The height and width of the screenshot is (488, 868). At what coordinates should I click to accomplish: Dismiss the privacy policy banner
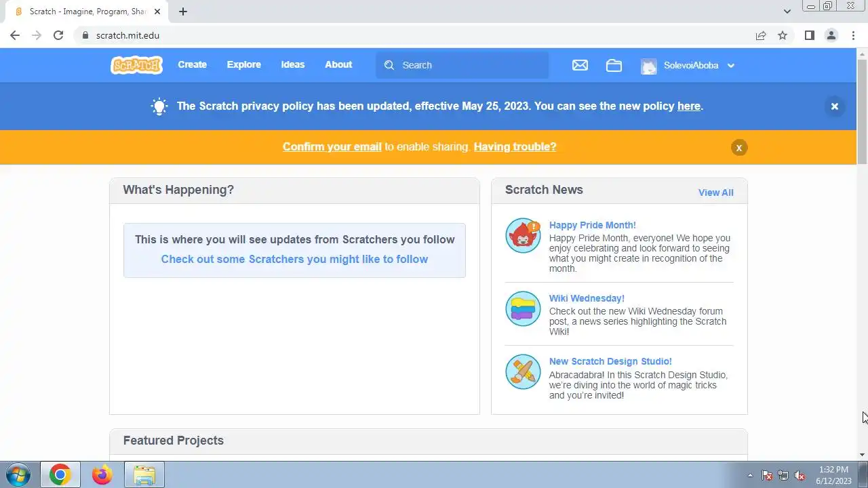coord(835,106)
